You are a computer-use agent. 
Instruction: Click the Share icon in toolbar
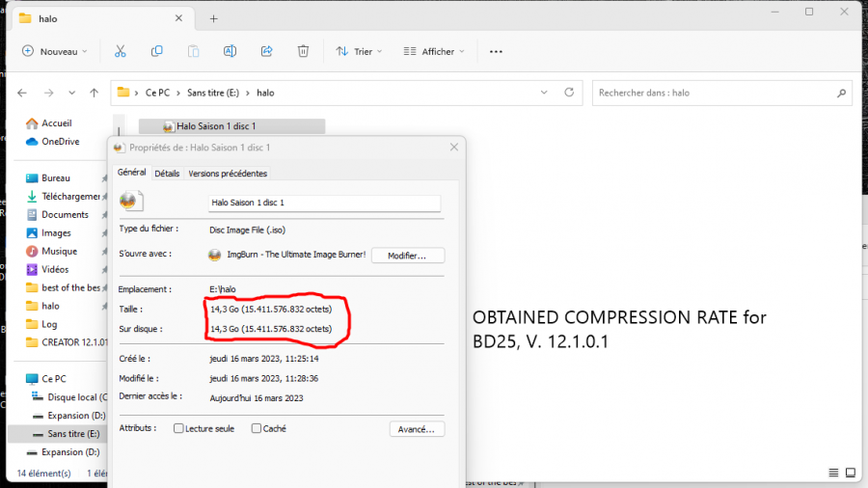point(267,51)
